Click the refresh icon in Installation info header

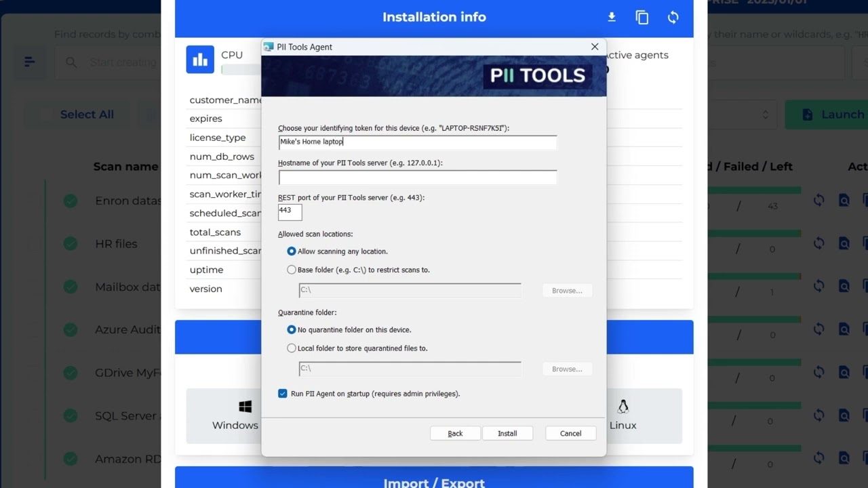pos(673,18)
